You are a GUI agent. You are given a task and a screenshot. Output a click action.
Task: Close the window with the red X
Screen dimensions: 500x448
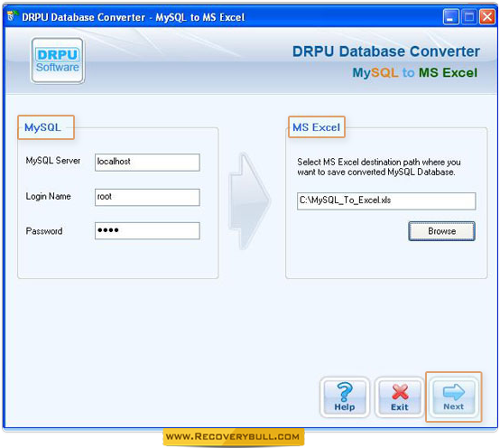tap(487, 16)
